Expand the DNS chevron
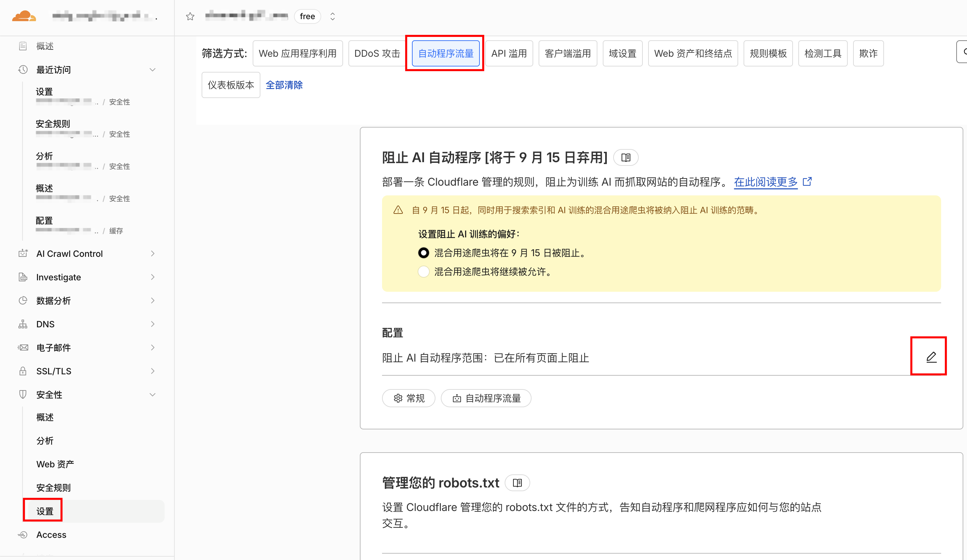The width and height of the screenshot is (967, 560). pos(152,324)
